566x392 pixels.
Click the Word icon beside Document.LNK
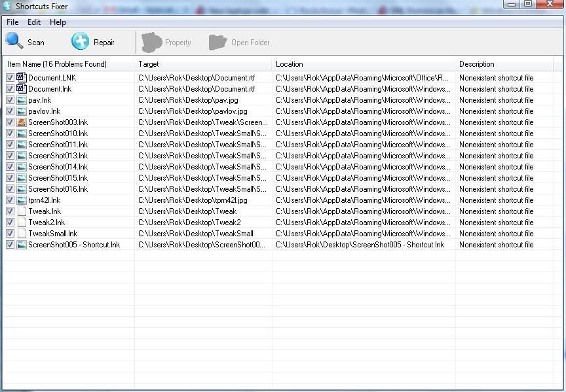(x=22, y=77)
